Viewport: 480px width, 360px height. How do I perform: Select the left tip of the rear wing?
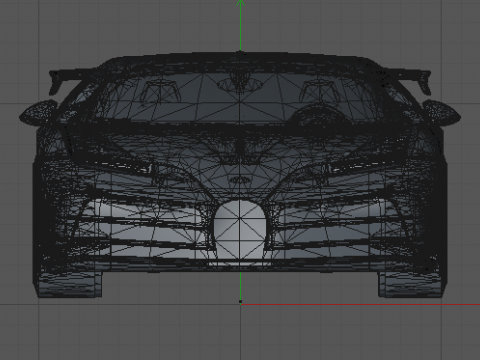(56, 82)
